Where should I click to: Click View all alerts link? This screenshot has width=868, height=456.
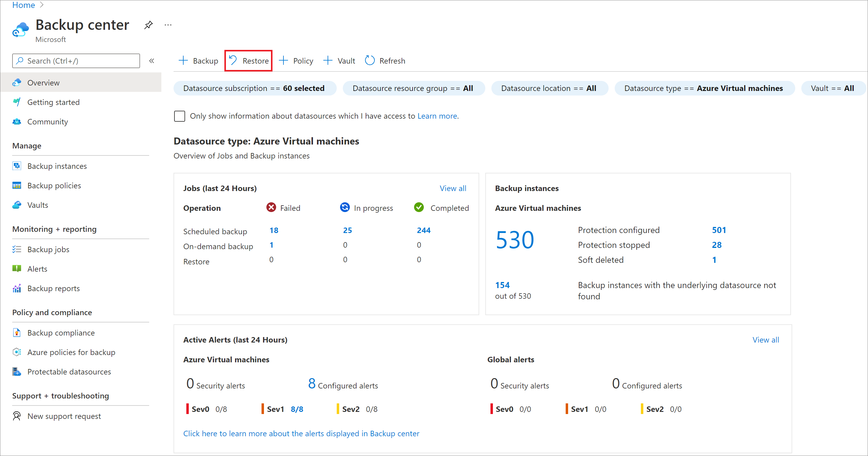pyautogui.click(x=766, y=339)
